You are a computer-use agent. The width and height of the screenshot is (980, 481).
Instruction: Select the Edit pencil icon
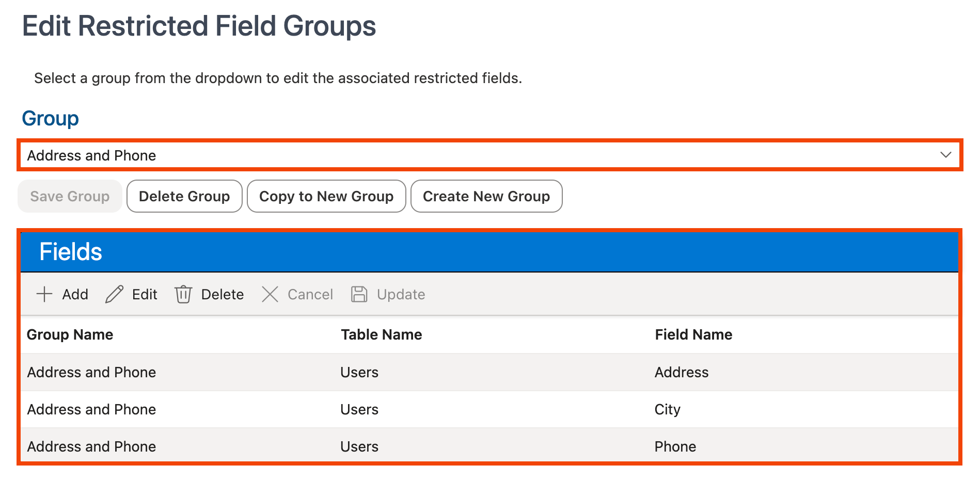click(x=115, y=294)
